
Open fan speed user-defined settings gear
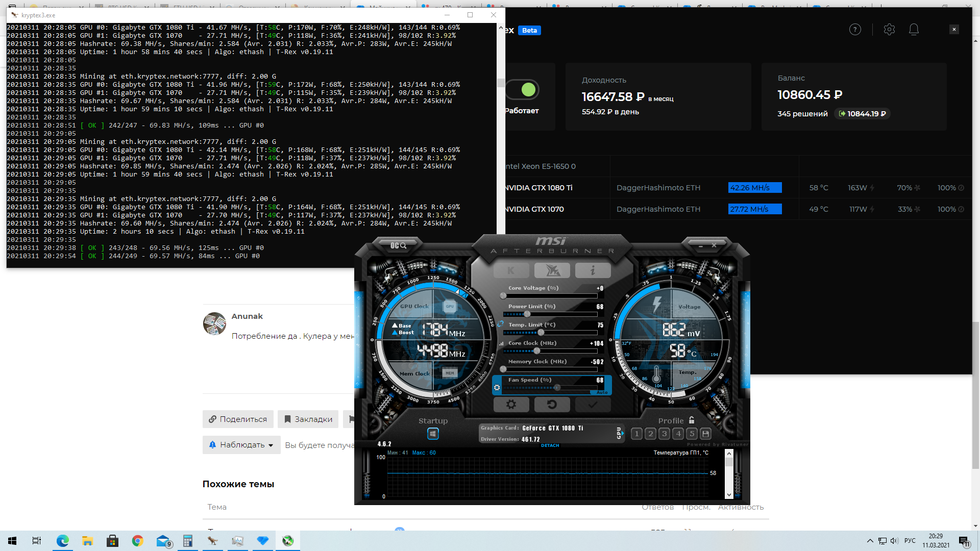(497, 388)
